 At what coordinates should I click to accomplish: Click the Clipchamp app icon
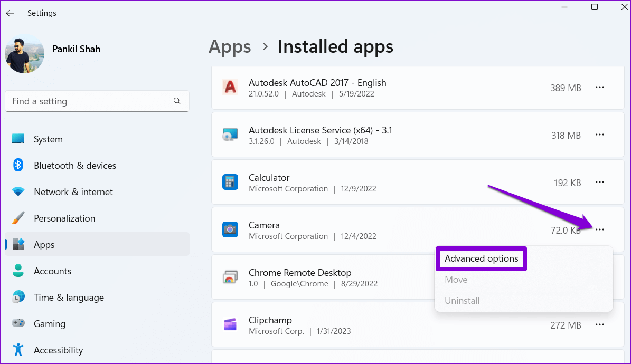(230, 324)
